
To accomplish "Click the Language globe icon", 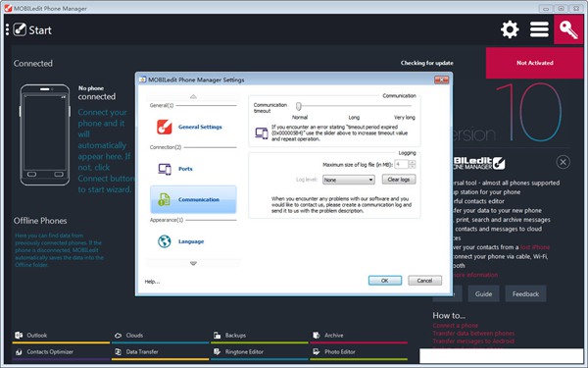I will 165,241.
